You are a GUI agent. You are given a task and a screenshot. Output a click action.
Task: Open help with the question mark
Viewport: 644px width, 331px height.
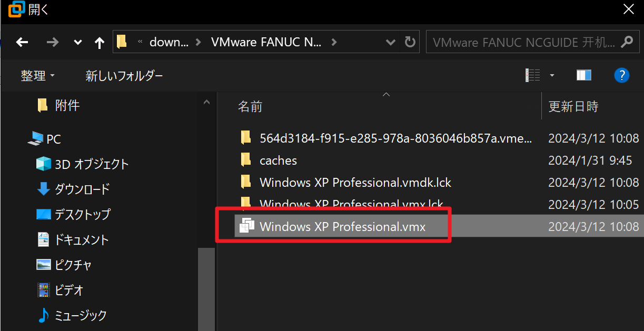point(622,75)
